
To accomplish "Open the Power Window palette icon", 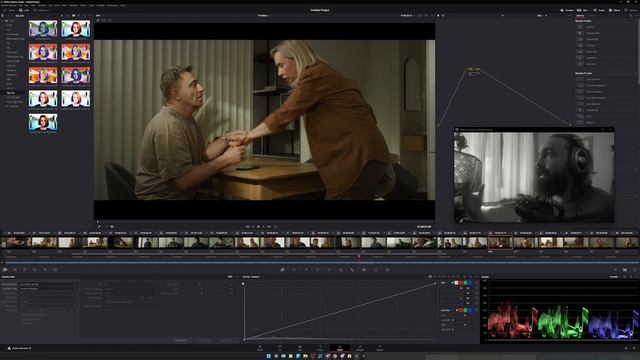I will tap(318, 269).
